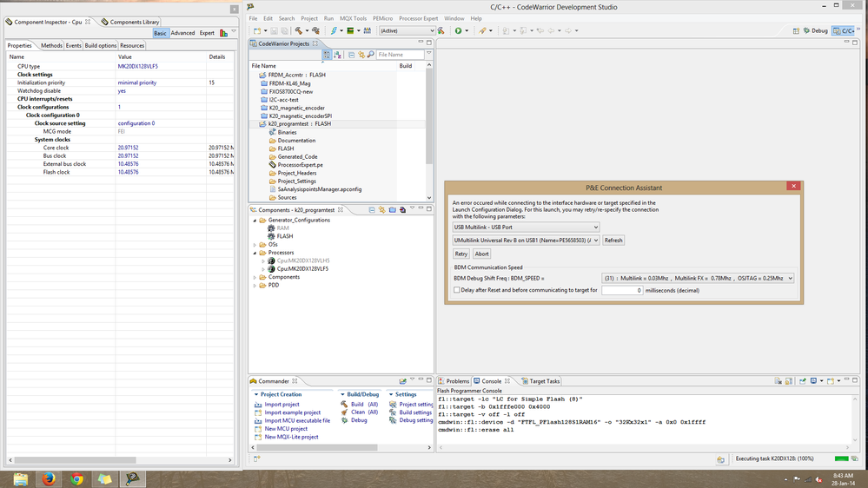Open File Explorer from the taskbar
The width and height of the screenshot is (868, 488).
pyautogui.click(x=21, y=478)
